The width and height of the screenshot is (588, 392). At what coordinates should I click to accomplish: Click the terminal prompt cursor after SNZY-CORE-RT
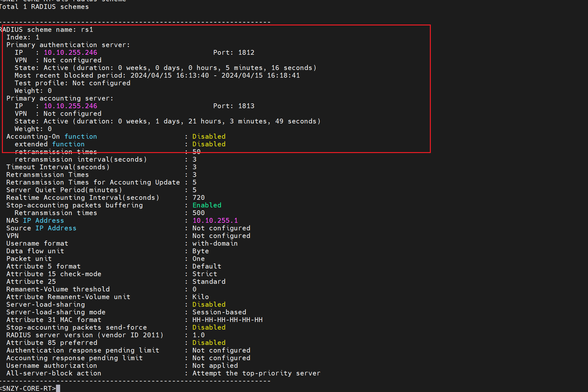pyautogui.click(x=58, y=388)
